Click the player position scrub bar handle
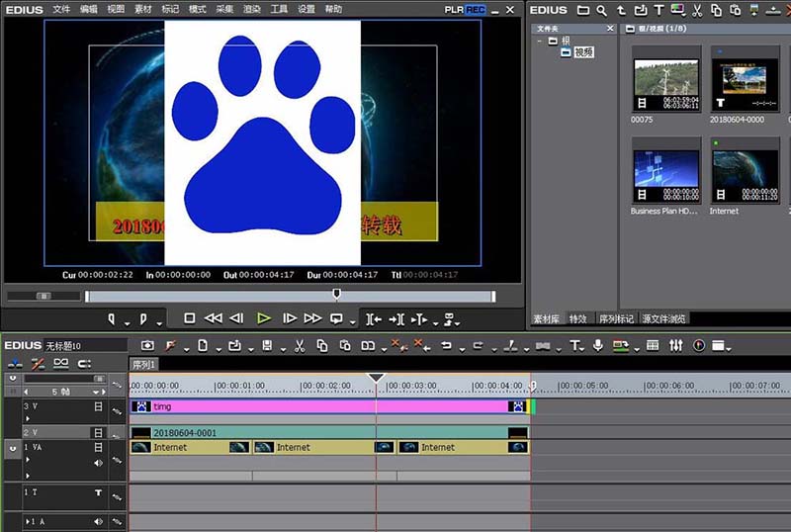 pos(336,294)
